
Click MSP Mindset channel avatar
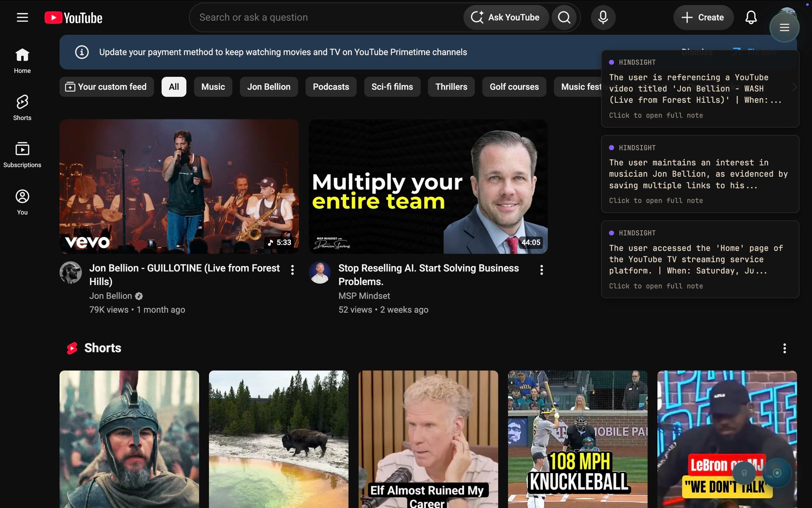[320, 272]
